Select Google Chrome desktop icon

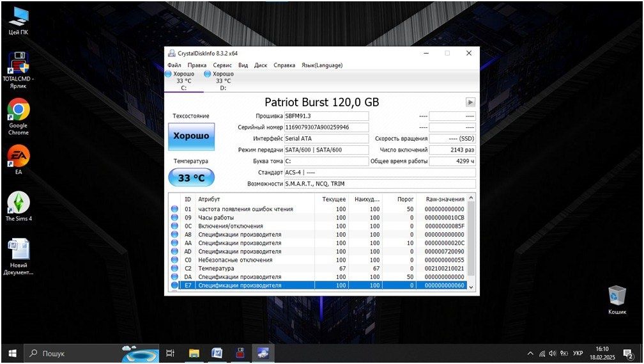tap(19, 117)
